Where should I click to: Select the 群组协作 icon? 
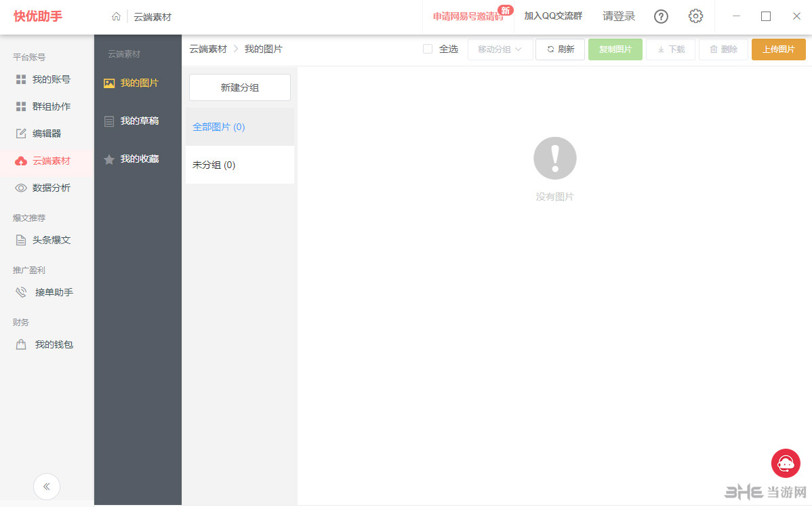click(22, 106)
